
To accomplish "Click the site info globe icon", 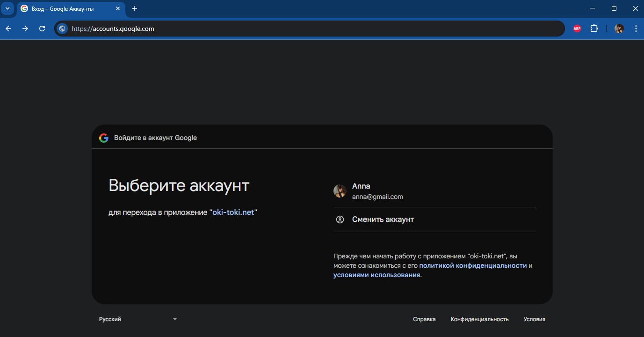I will [x=62, y=29].
